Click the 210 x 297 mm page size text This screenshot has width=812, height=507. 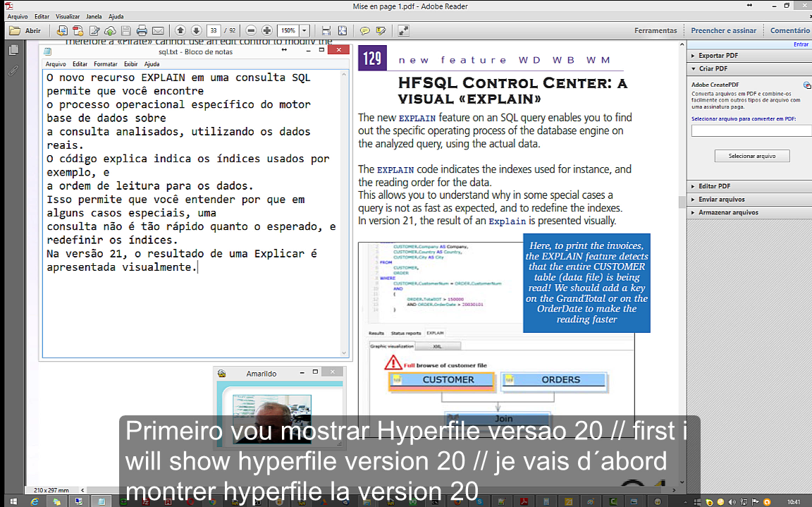[51, 490]
